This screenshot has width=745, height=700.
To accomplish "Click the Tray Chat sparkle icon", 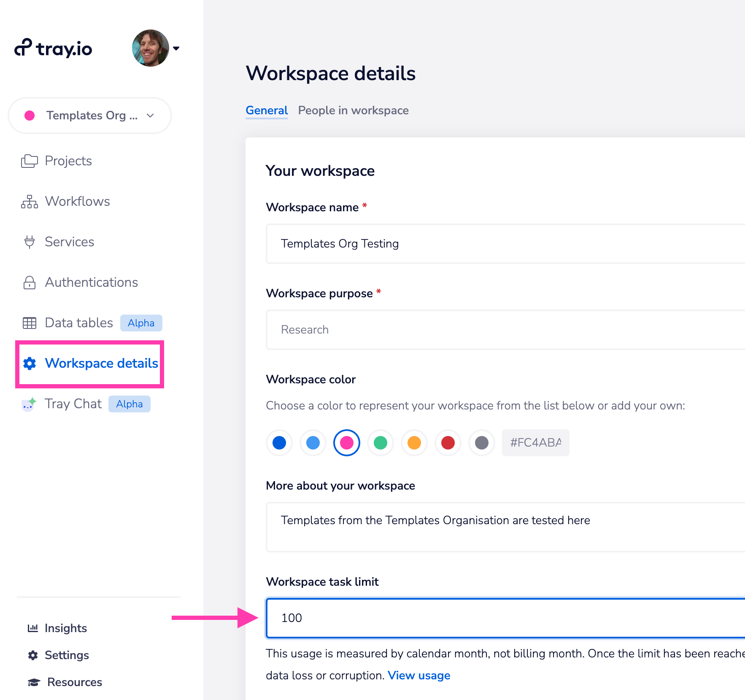I will pyautogui.click(x=29, y=404).
